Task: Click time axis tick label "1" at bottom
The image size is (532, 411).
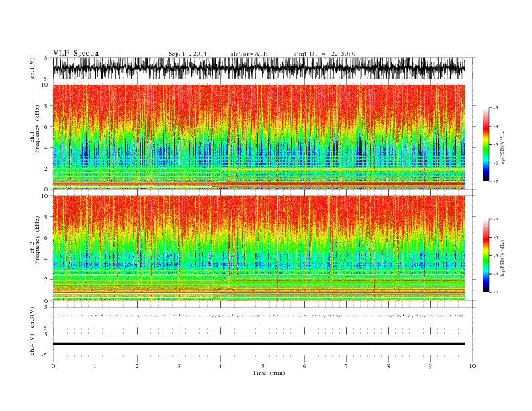Action: pyautogui.click(x=95, y=366)
